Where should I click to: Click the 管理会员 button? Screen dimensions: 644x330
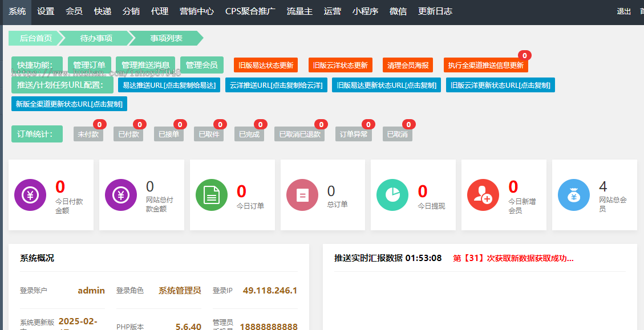pos(202,65)
